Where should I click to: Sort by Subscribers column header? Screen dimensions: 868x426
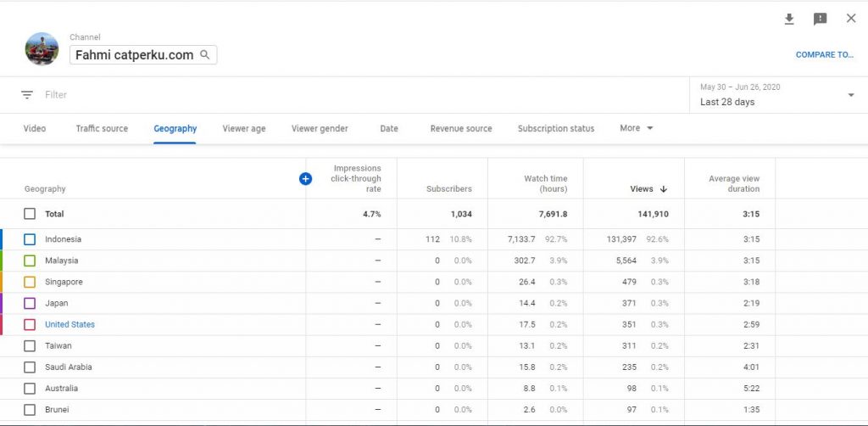449,189
